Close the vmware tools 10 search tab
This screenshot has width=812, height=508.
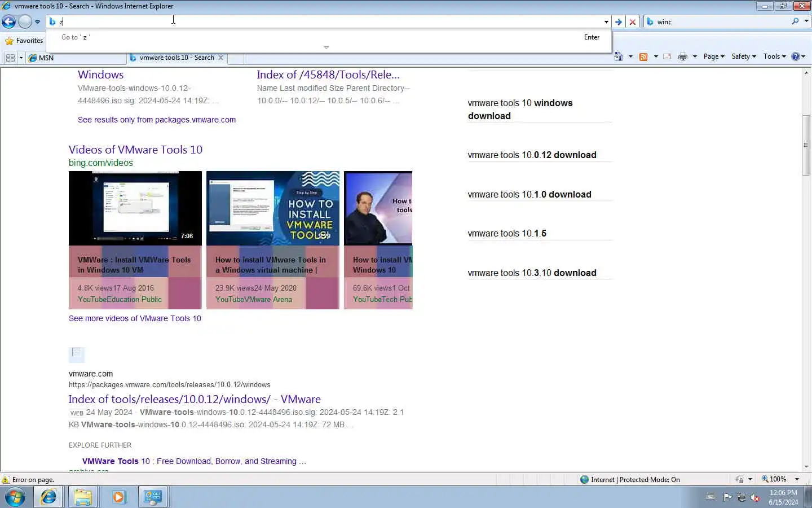[x=221, y=58]
